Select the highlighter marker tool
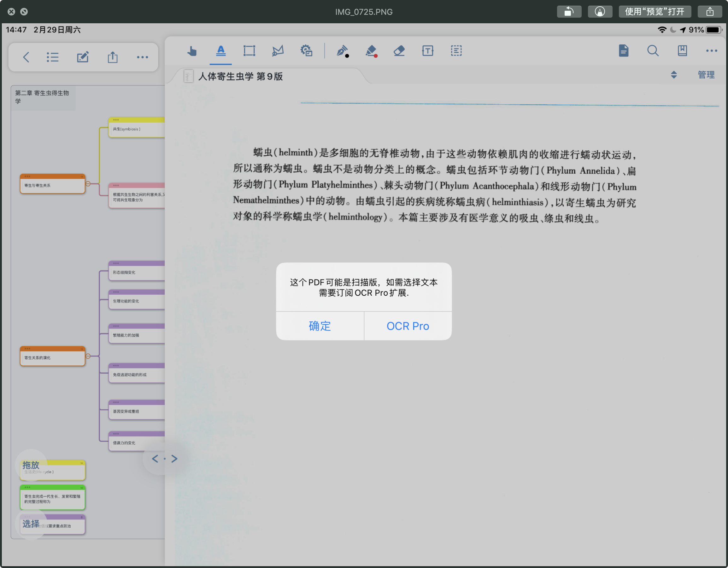 371,51
